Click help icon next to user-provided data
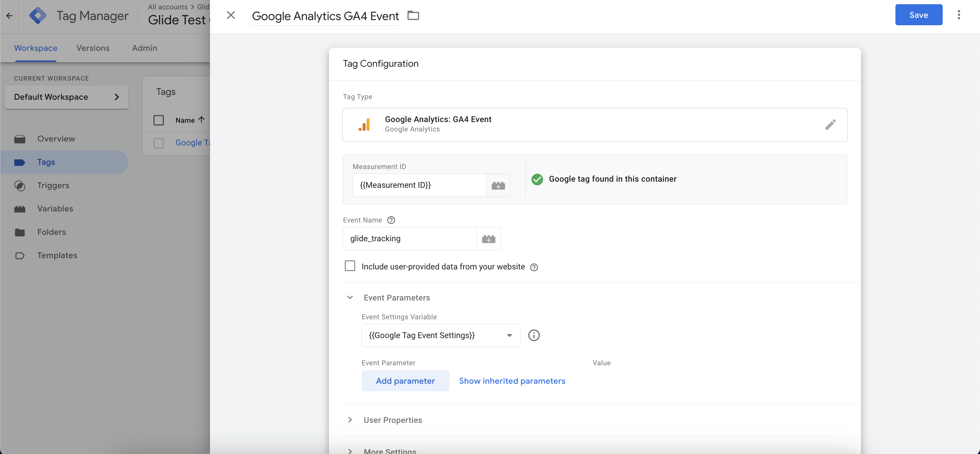 tap(534, 267)
